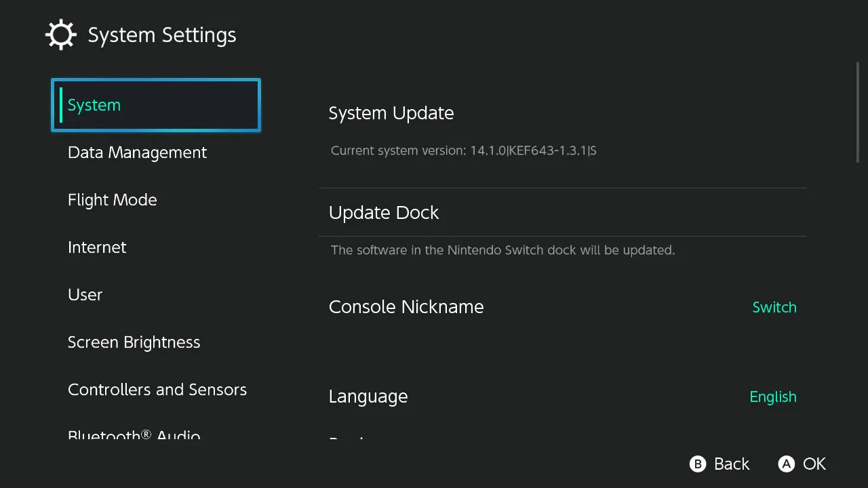Select Controllers and Sensors category

click(x=157, y=390)
